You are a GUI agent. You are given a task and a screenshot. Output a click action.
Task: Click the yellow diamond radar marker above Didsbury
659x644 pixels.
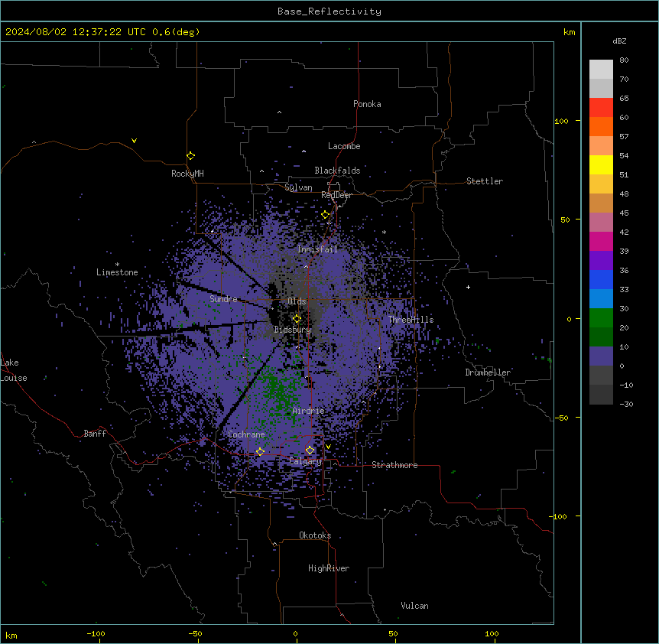297,319
